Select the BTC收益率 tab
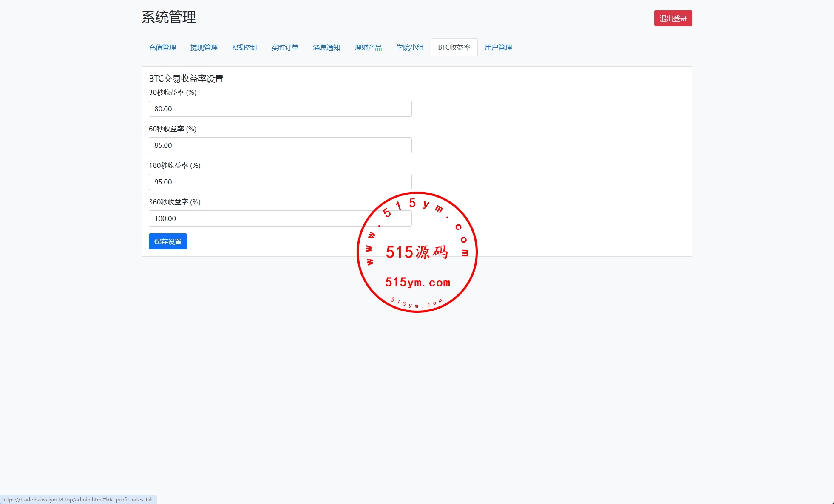 454,47
